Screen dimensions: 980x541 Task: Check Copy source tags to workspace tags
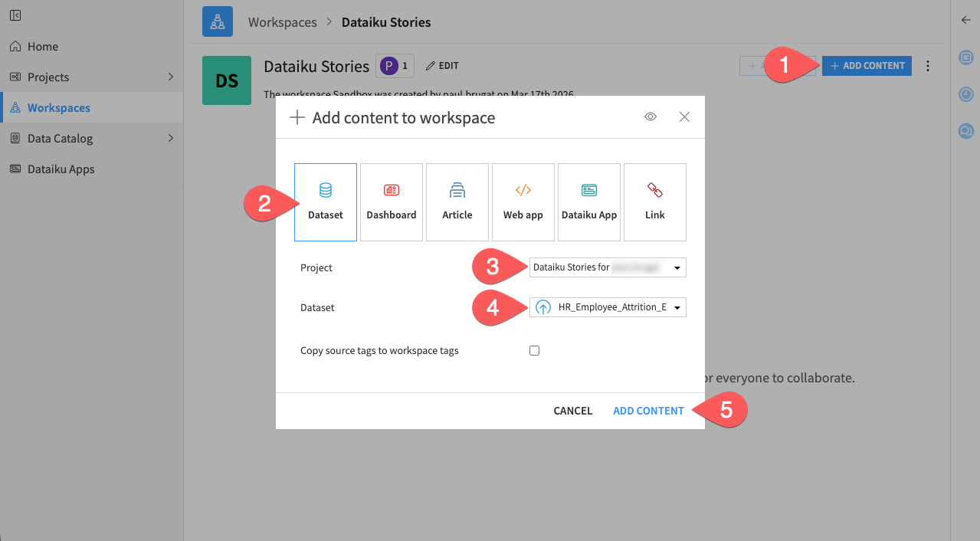click(x=535, y=351)
